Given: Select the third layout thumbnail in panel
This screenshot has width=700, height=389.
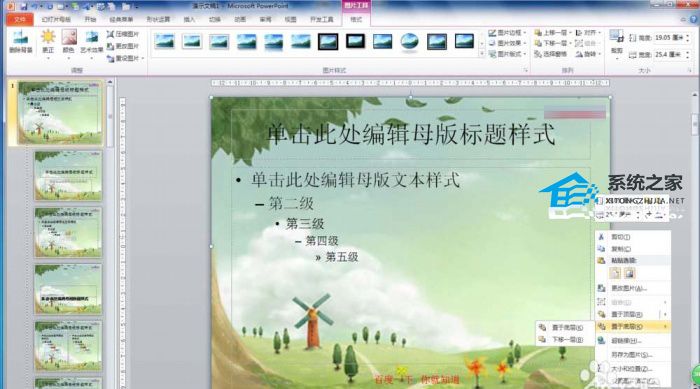Looking at the screenshot, I should tap(68, 232).
